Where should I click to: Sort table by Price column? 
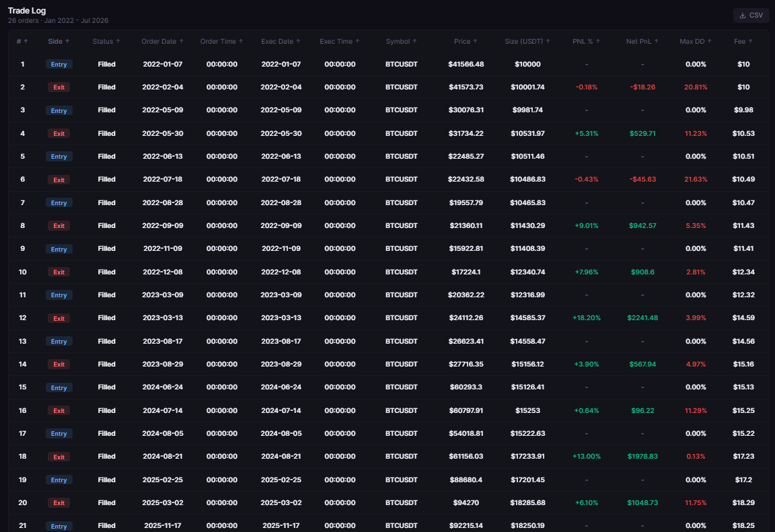point(466,42)
